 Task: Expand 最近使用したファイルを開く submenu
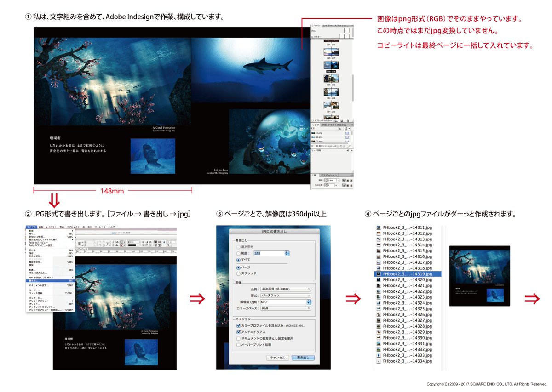(73, 239)
